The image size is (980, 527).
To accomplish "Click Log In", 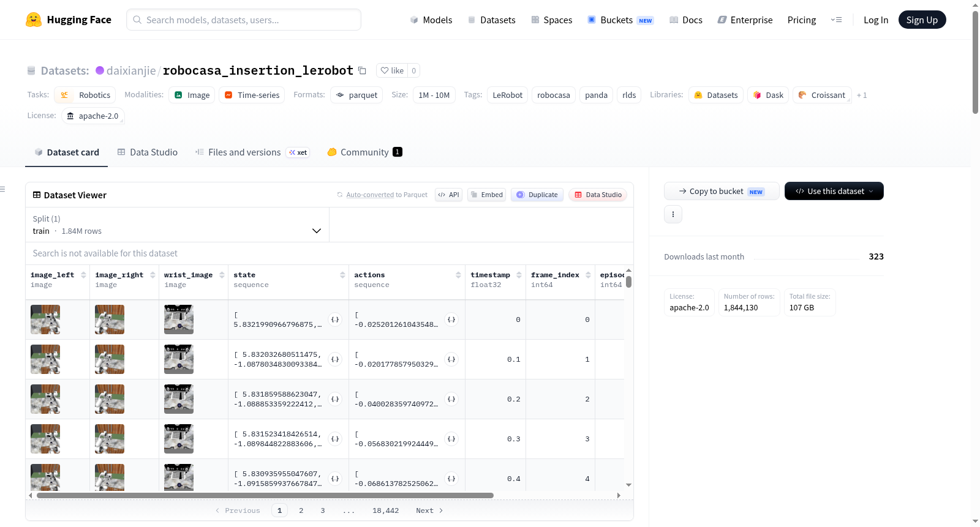I will point(876,20).
